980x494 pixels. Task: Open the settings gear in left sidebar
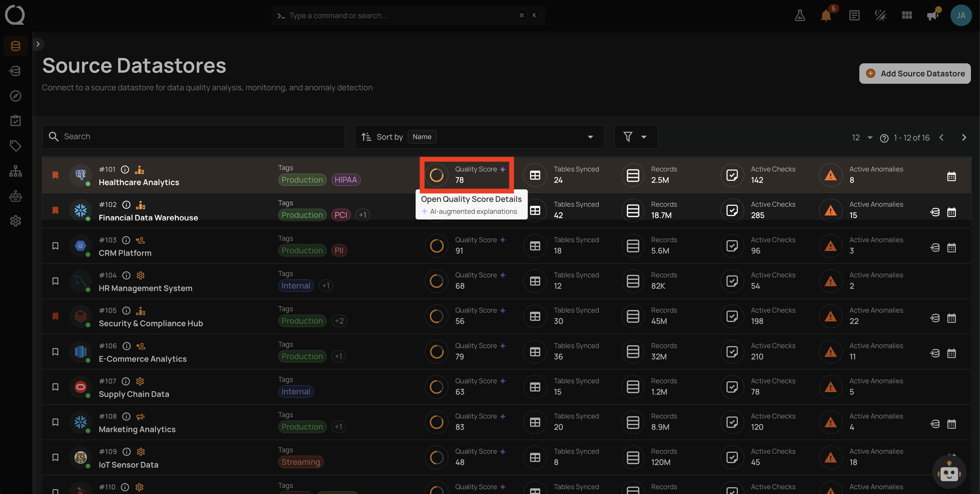(x=16, y=221)
